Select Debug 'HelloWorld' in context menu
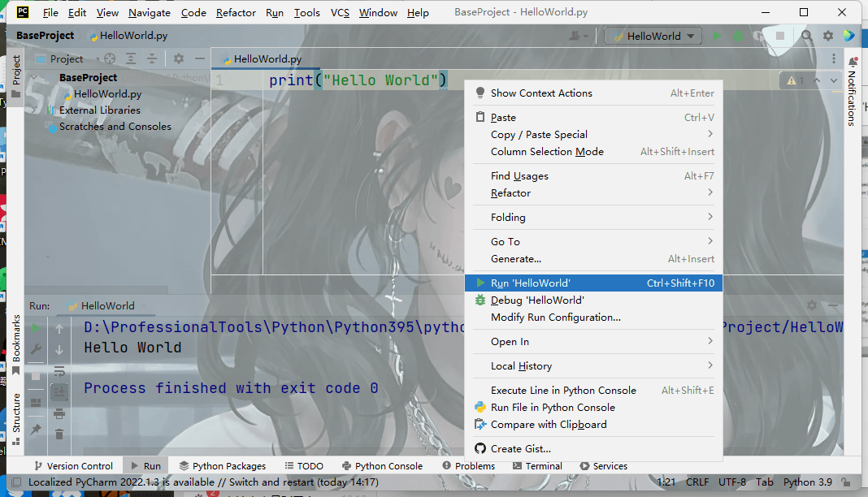Screen dimensions: 868x497 (x=593, y=300)
